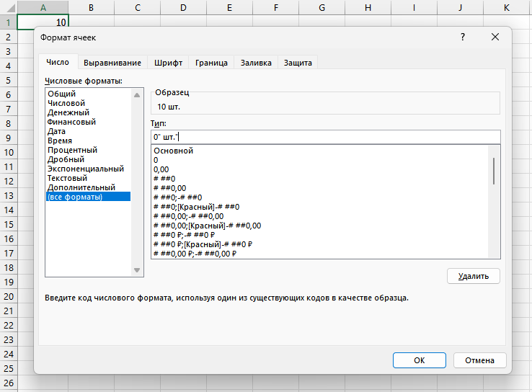Select the Процентный format category
Viewport: 532px width, 392px height.
72,150
